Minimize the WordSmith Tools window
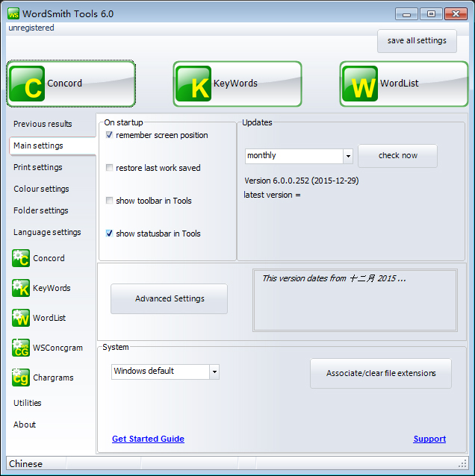The height and width of the screenshot is (476, 475). [x=406, y=14]
